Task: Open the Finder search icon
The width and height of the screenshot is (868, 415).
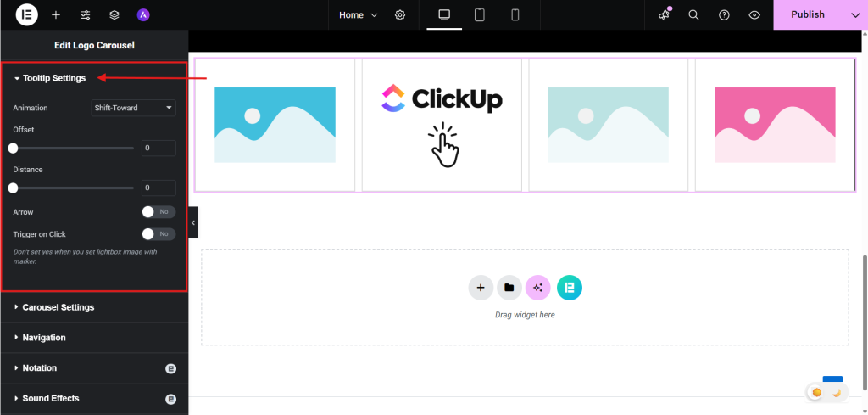Action: tap(693, 15)
